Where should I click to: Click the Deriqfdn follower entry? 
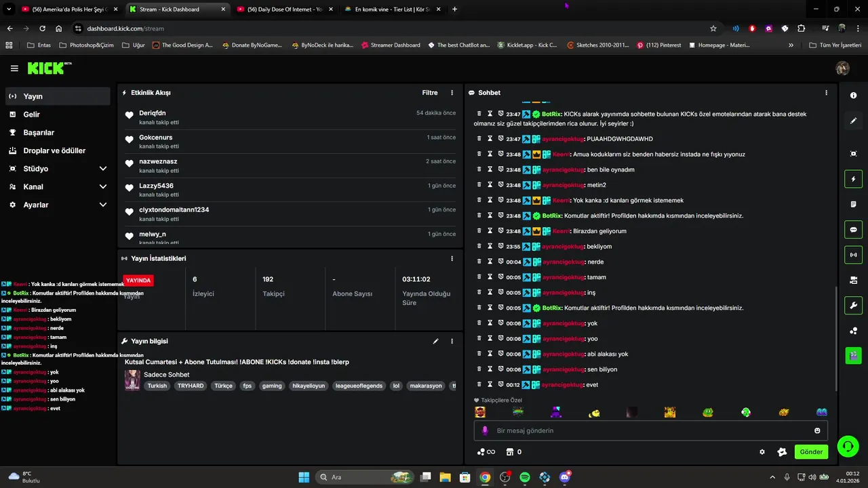(x=290, y=117)
